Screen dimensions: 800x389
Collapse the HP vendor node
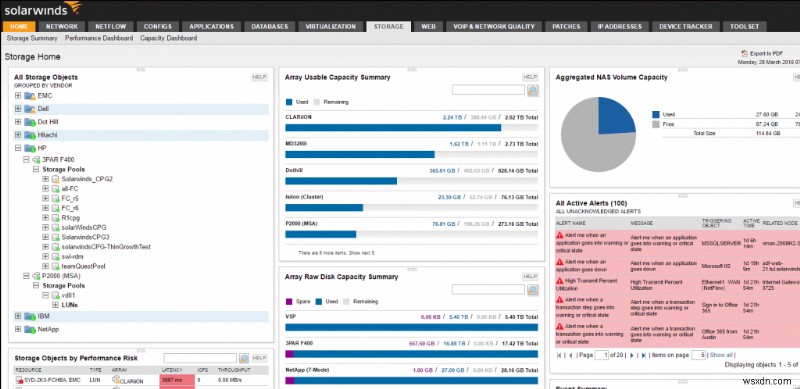(x=18, y=148)
